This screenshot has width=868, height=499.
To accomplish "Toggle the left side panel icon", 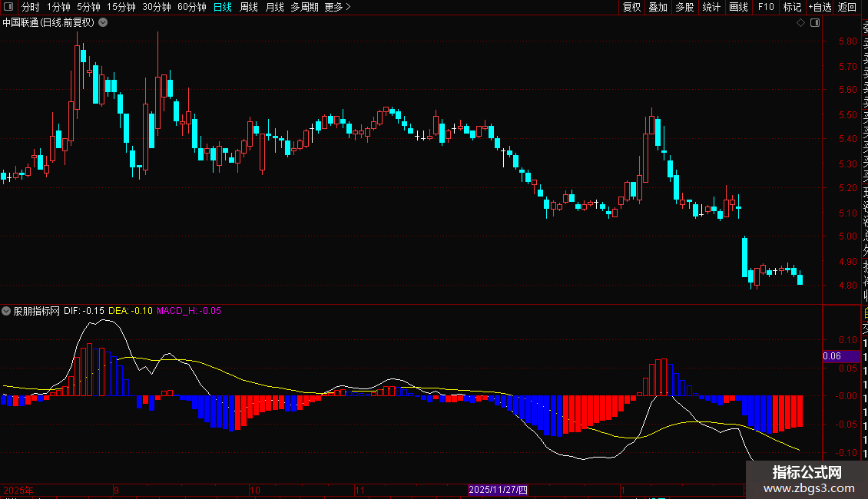I will [x=8, y=7].
